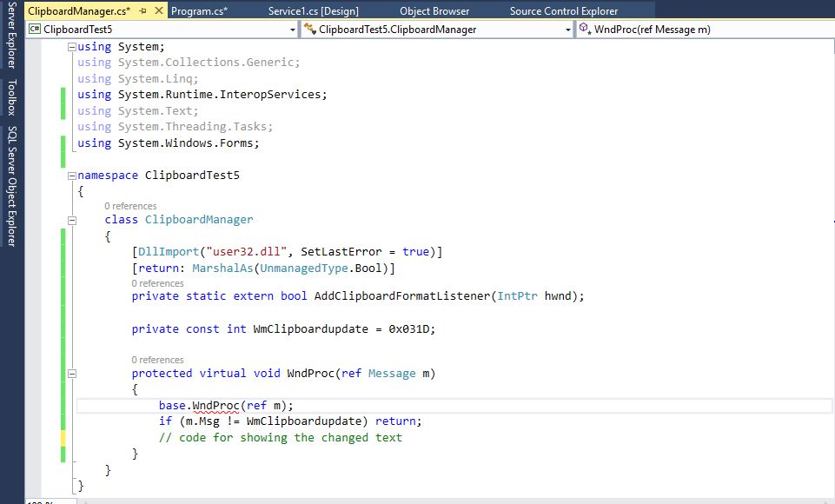
Task: Click the 'IntPtr' parameter type
Action: (517, 296)
